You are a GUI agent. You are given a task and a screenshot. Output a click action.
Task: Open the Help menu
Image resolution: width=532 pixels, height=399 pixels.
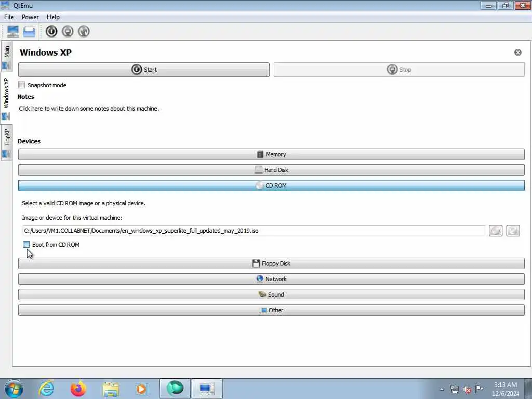pos(54,17)
